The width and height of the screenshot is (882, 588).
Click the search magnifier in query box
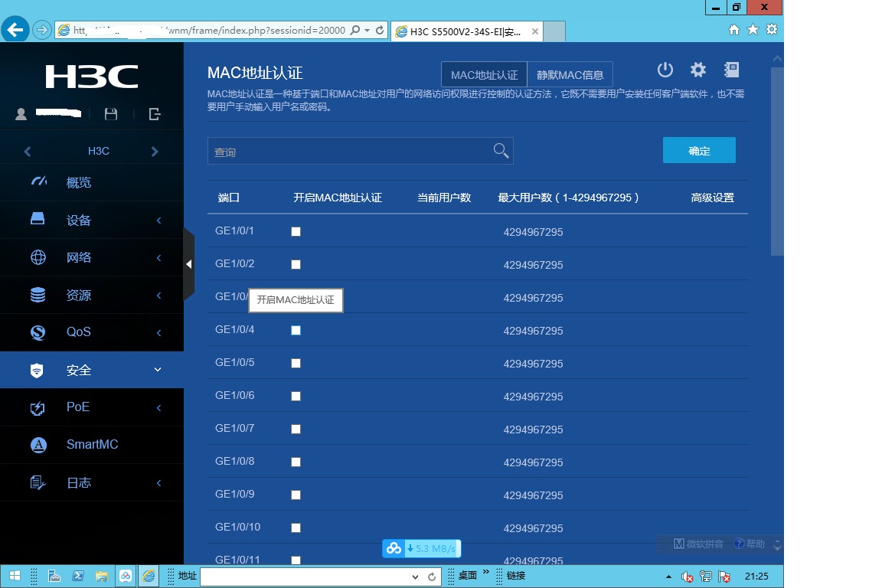501,151
